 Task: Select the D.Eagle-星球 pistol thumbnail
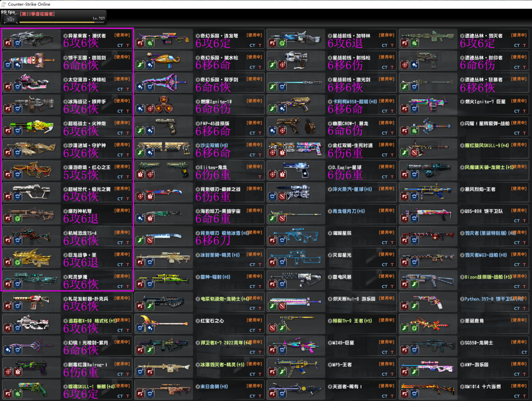click(297, 169)
